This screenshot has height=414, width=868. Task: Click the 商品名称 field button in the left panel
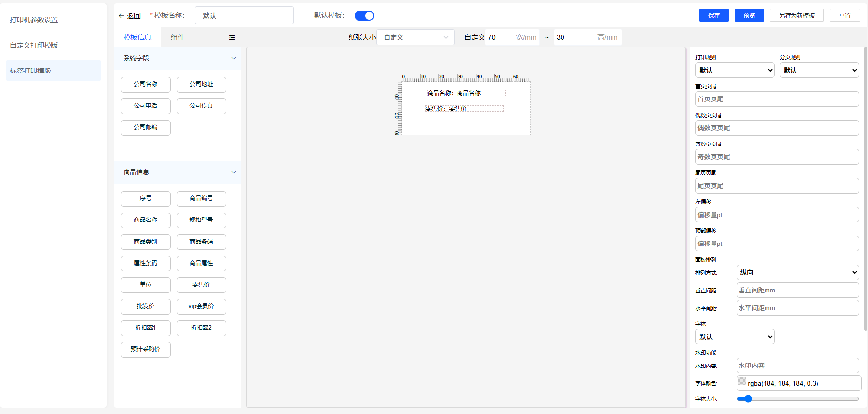[146, 220]
